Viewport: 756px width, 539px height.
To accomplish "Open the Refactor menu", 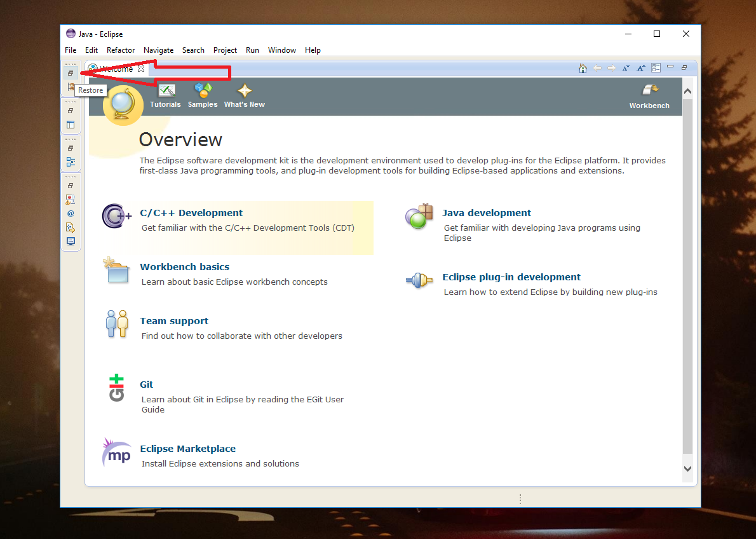I will tap(121, 50).
